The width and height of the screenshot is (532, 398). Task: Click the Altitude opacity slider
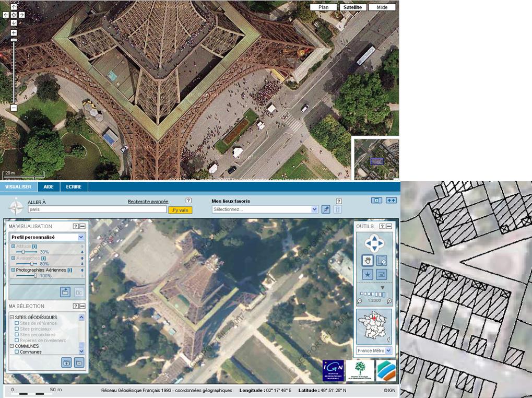click(27, 252)
